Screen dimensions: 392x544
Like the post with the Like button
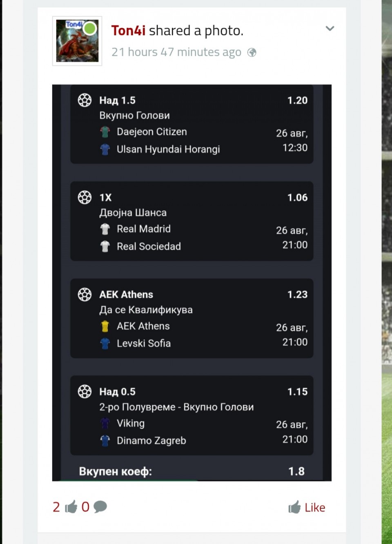click(307, 507)
